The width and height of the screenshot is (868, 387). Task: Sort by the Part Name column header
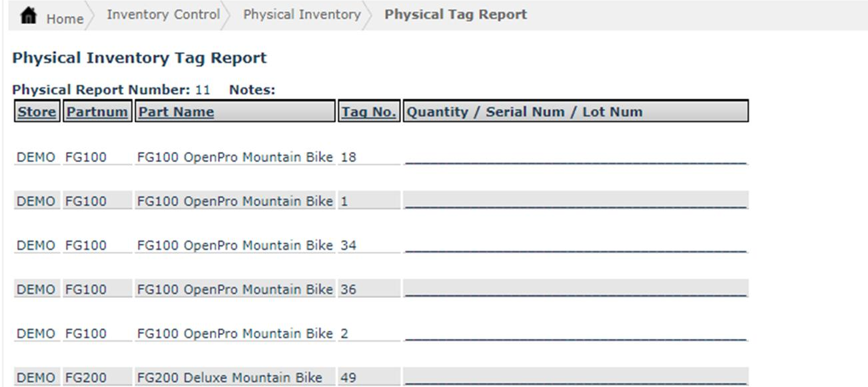tap(177, 111)
